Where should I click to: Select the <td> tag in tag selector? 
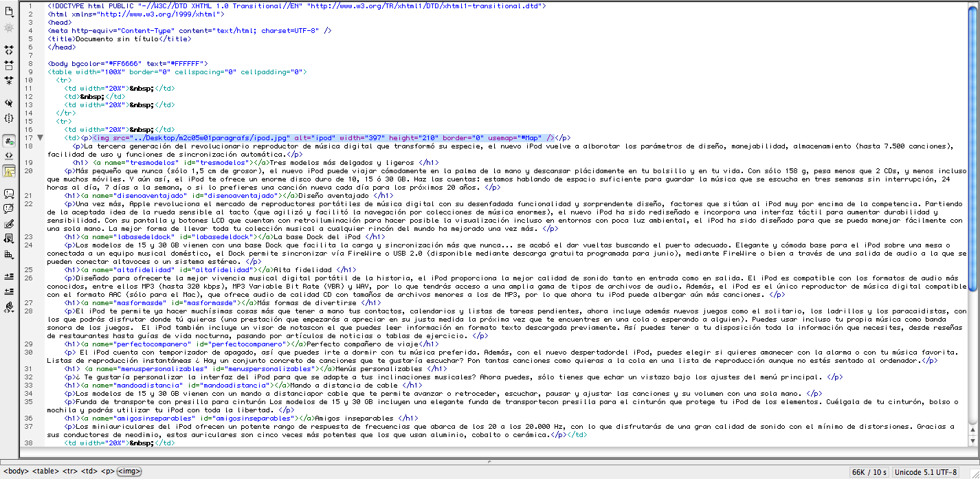tap(89, 471)
